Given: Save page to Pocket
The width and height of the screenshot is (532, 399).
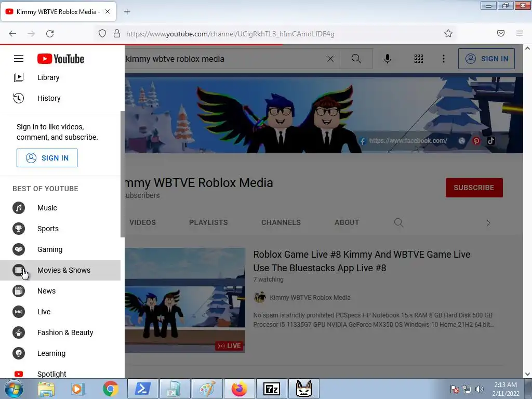Looking at the screenshot, I should coord(501,33).
